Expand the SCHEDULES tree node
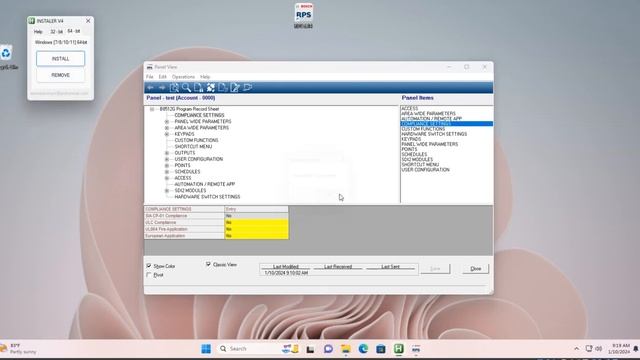This screenshot has width=640, height=360. [167, 172]
